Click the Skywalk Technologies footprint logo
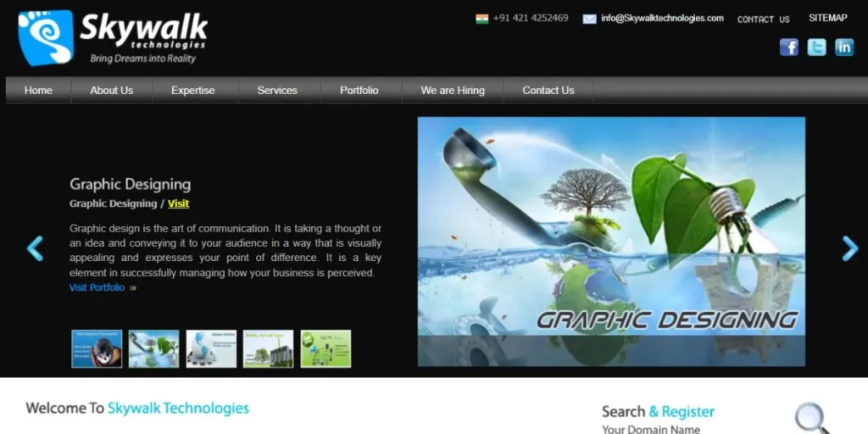 (x=46, y=38)
